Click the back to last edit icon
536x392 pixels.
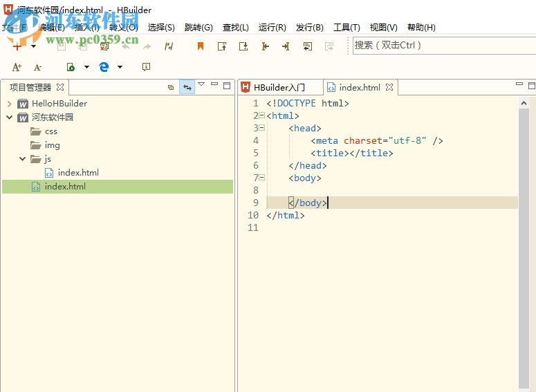point(308,46)
